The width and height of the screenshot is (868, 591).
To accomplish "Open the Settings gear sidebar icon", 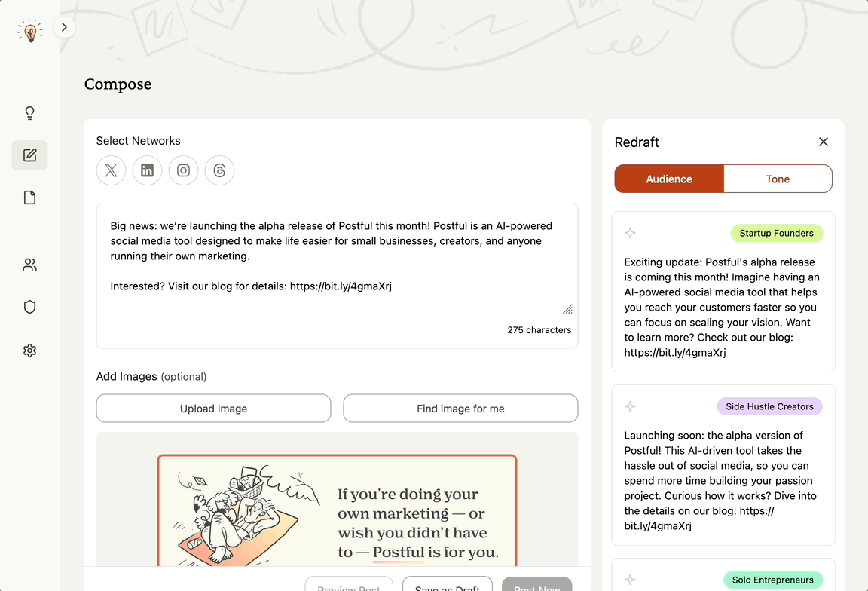I will tap(29, 351).
